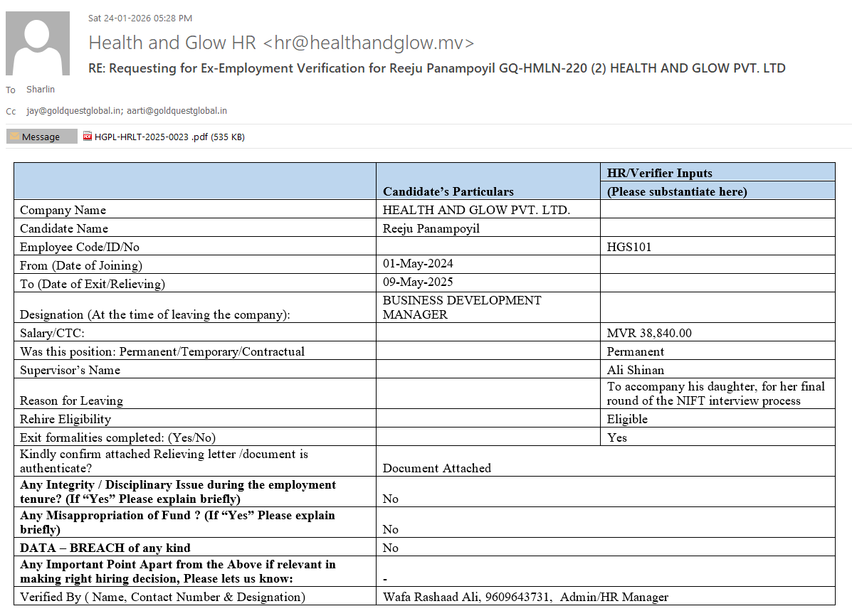Screen dimensions: 852x616
Task: Click the Permanent/Temporary/Contractual question label
Action: coord(162,351)
